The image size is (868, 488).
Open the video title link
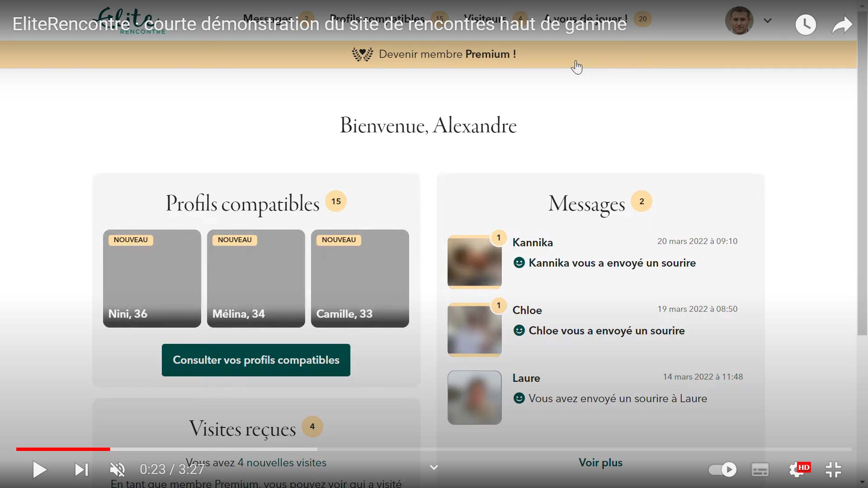click(319, 24)
